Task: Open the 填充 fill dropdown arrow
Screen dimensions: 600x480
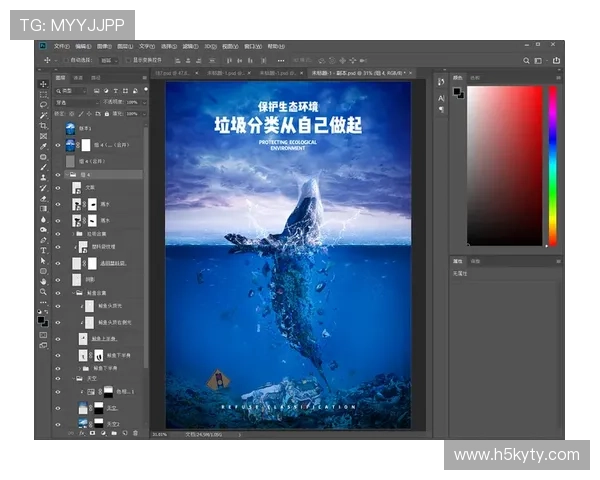Action: point(144,114)
